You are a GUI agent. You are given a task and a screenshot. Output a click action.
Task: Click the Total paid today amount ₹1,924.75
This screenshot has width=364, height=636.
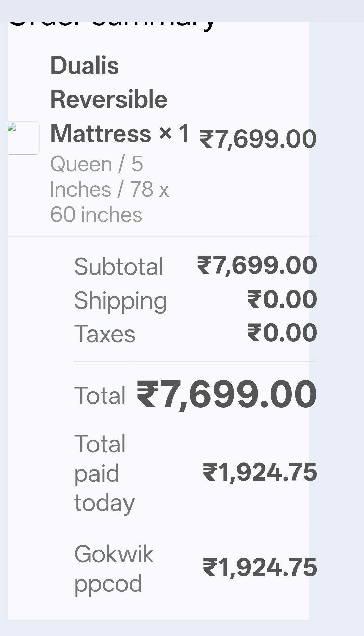(x=260, y=472)
